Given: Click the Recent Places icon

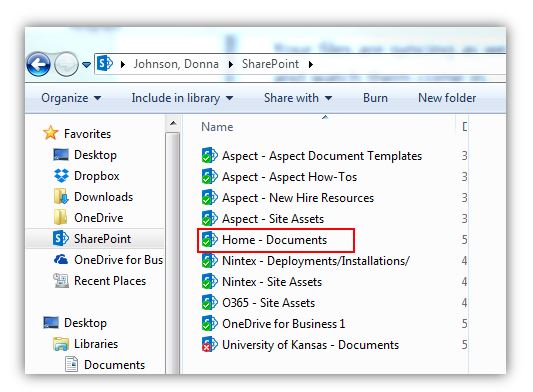Looking at the screenshot, I should [61, 280].
